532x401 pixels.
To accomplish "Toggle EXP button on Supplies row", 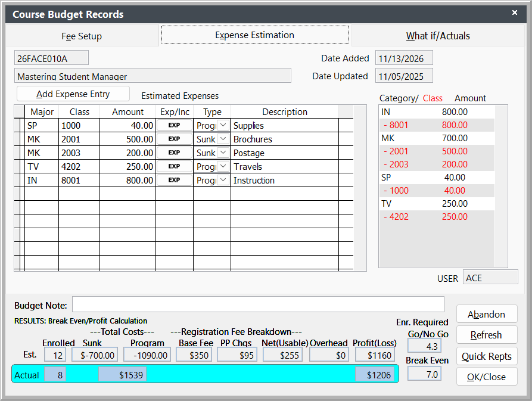I will point(175,125).
